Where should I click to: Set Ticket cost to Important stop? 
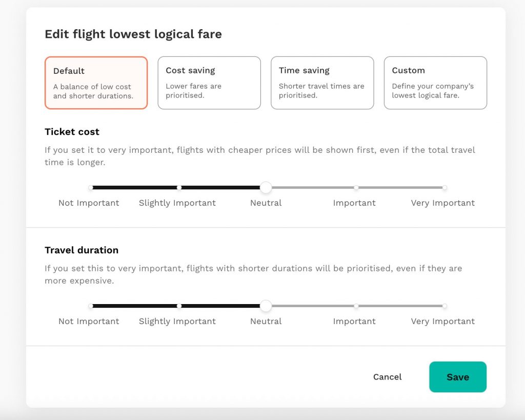(356, 188)
